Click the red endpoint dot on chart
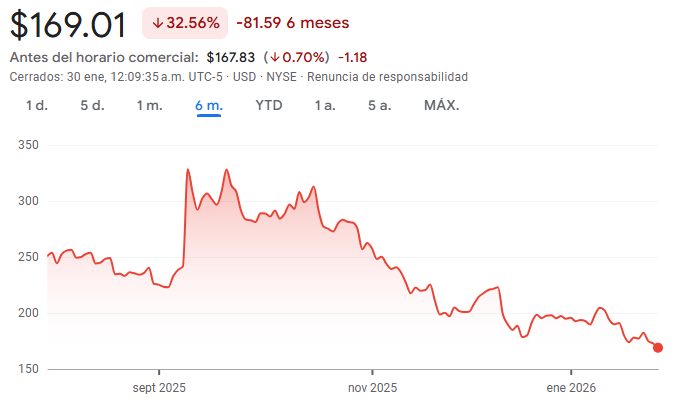Screen dimensions: 677x402 point(657,348)
